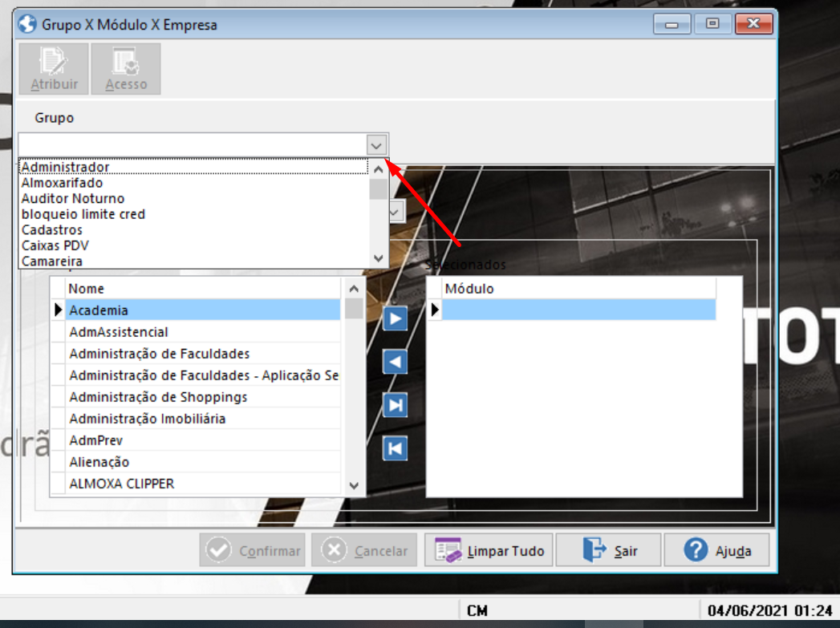840x628 pixels.
Task: Click the Grupo list scroll-up arrow
Action: click(378, 170)
